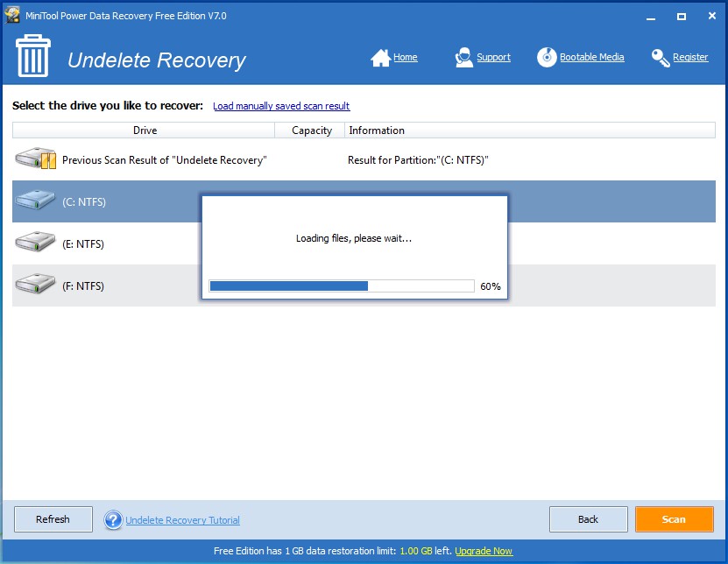Select Previous Scan Result of "Undelete Recovery" row
728x564 pixels.
coord(364,159)
